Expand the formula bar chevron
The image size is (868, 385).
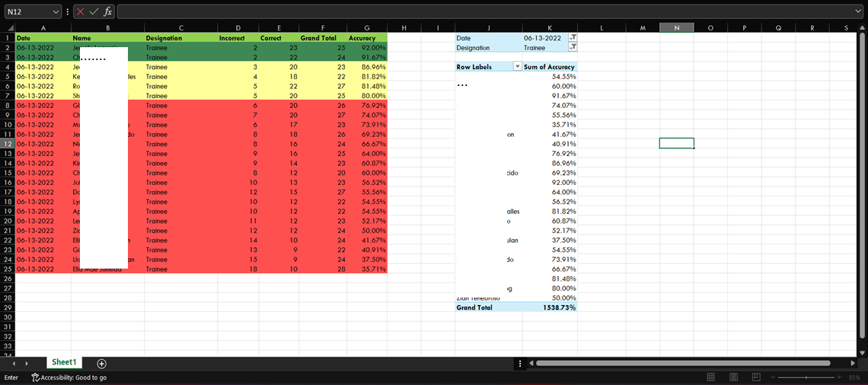pyautogui.click(x=859, y=11)
